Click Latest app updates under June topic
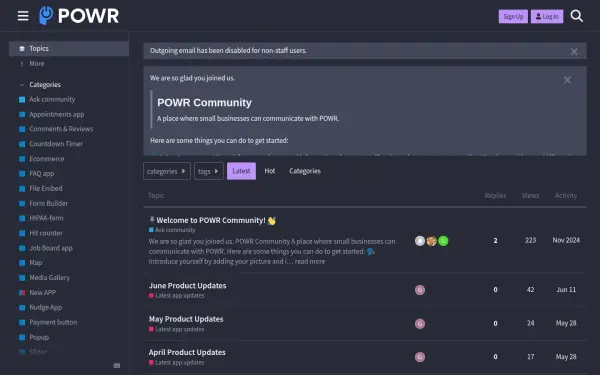Viewport: 600px width, 375px height. click(x=176, y=296)
